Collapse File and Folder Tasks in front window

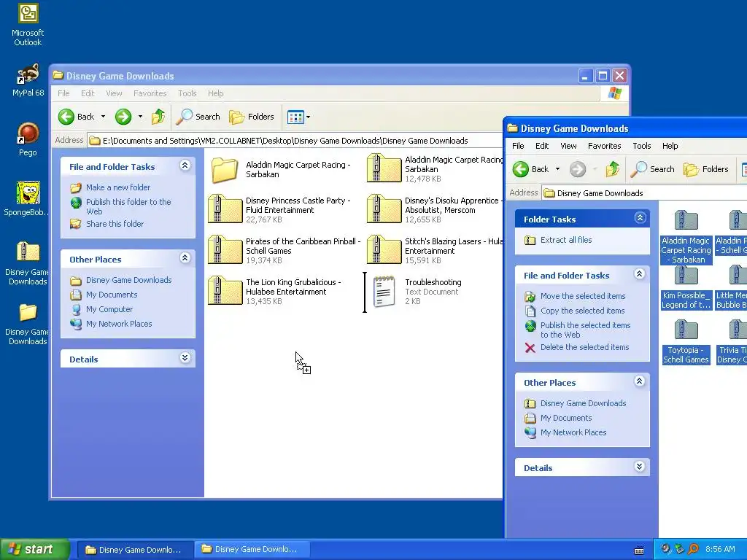point(640,274)
